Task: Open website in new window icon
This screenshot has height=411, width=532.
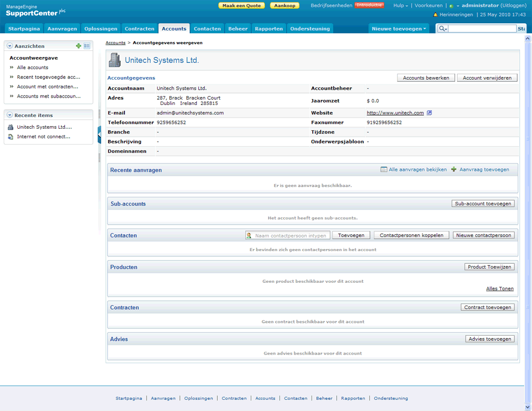Action: click(x=429, y=113)
